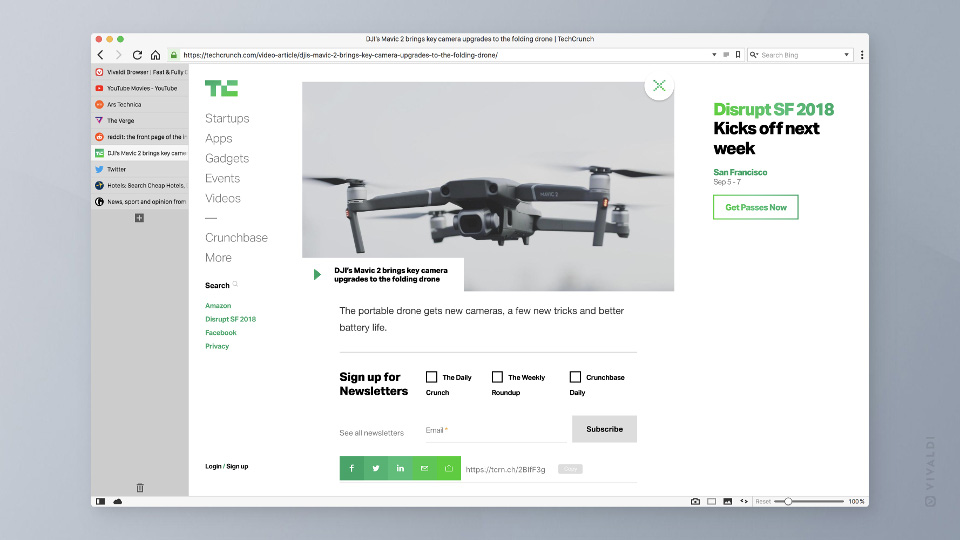960x540 pixels.
Task: Click the drone video thumbnail
Action: coord(488,186)
